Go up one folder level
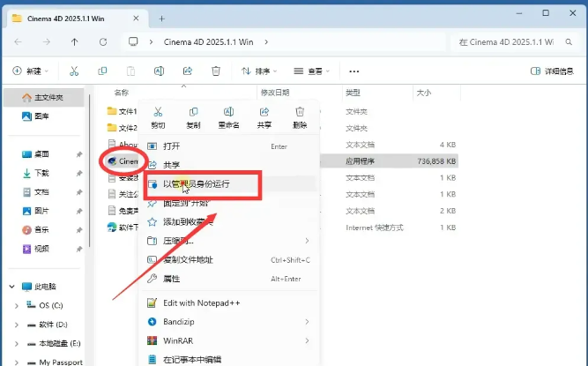 click(x=75, y=42)
